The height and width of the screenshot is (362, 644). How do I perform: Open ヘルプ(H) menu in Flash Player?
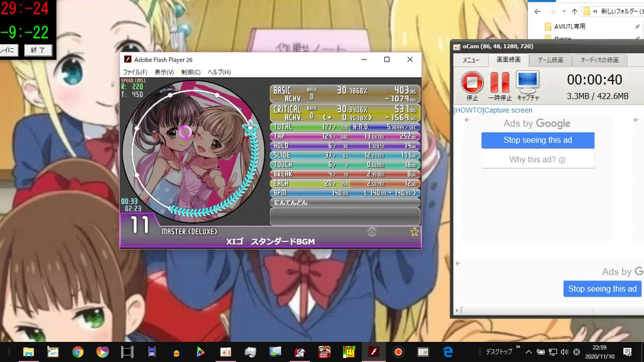219,72
